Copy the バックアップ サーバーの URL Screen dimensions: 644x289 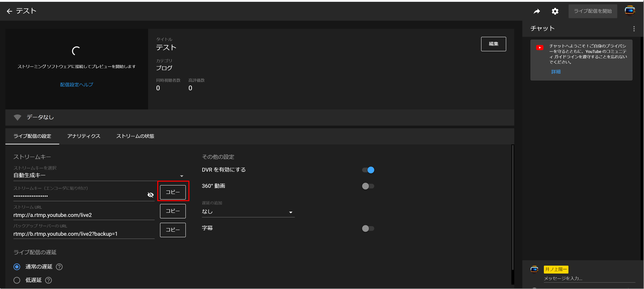coord(173,230)
